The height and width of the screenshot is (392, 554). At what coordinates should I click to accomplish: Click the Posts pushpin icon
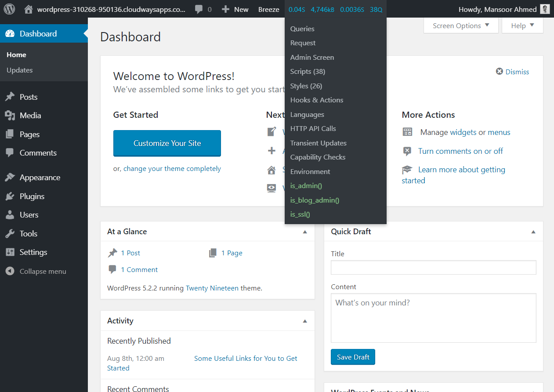tap(10, 97)
